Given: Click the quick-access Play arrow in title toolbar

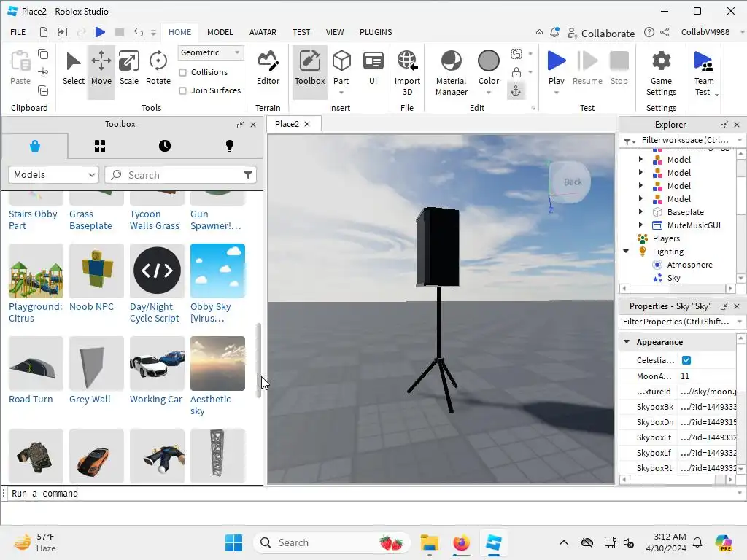Looking at the screenshot, I should (100, 32).
